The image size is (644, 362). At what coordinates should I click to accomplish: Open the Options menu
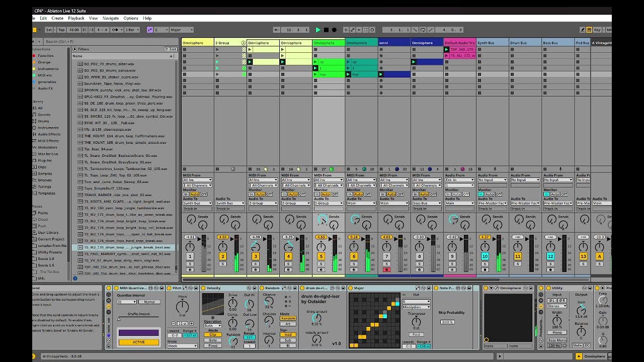131,18
